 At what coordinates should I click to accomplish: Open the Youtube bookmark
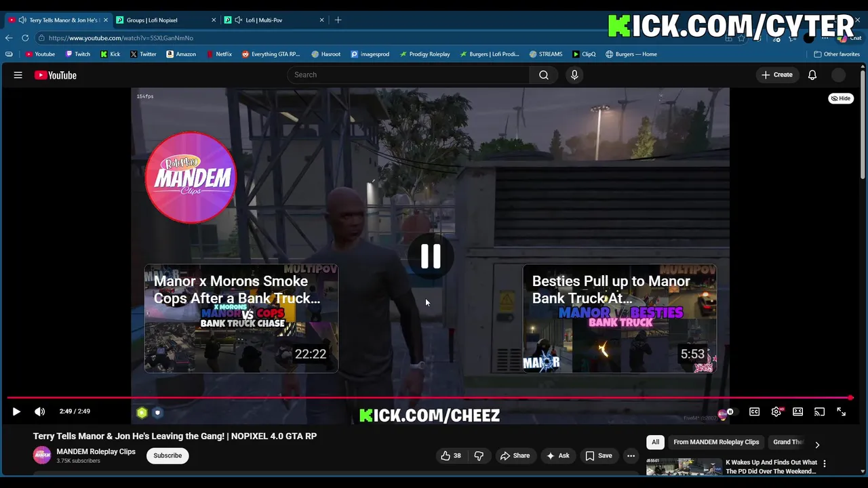click(x=40, y=54)
